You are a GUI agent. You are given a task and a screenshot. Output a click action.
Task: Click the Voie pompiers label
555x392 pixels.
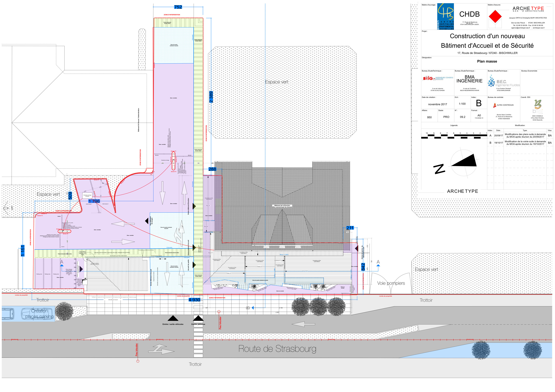pos(391,283)
